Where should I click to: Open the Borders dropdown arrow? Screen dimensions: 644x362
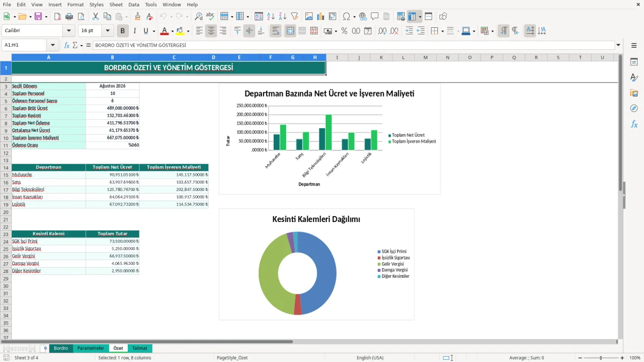pos(442,31)
